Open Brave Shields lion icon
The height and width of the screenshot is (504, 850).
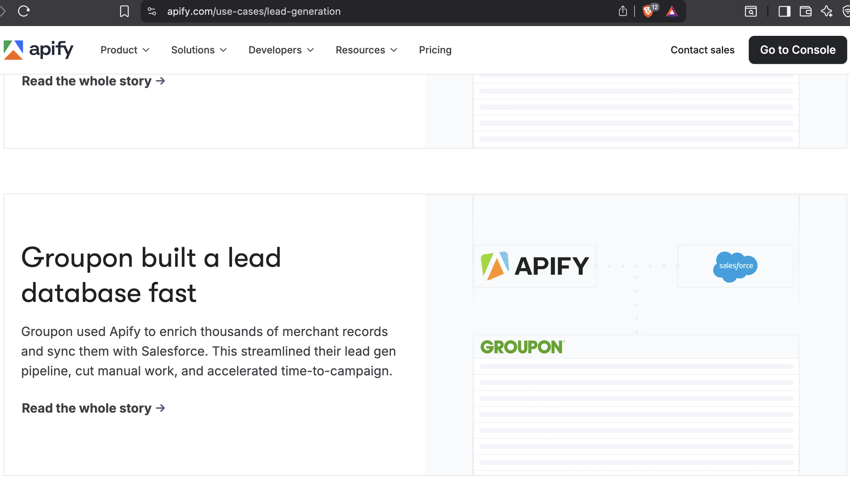[x=648, y=11]
